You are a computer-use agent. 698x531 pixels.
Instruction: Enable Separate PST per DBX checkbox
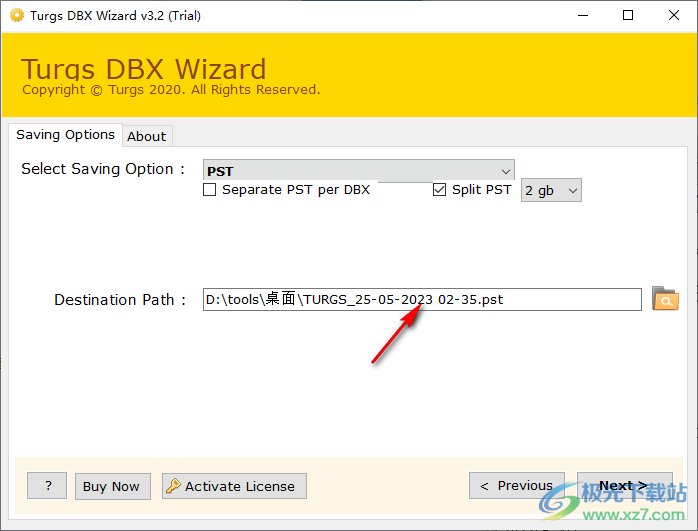coord(209,190)
